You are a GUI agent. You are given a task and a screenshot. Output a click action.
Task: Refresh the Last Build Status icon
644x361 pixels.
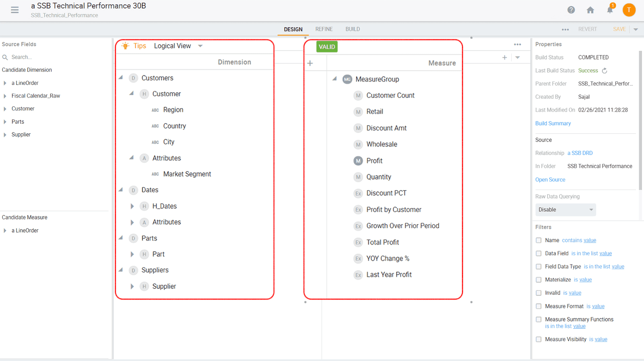pyautogui.click(x=605, y=70)
